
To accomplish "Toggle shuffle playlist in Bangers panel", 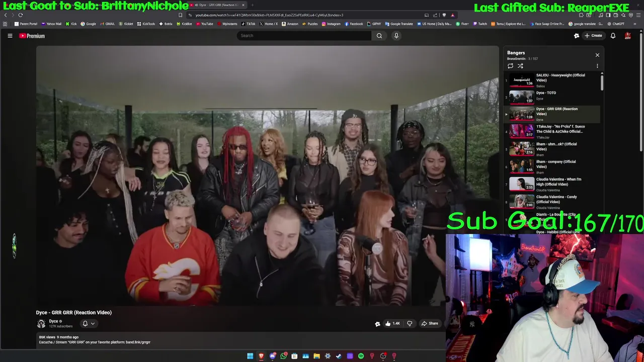I will point(520,66).
